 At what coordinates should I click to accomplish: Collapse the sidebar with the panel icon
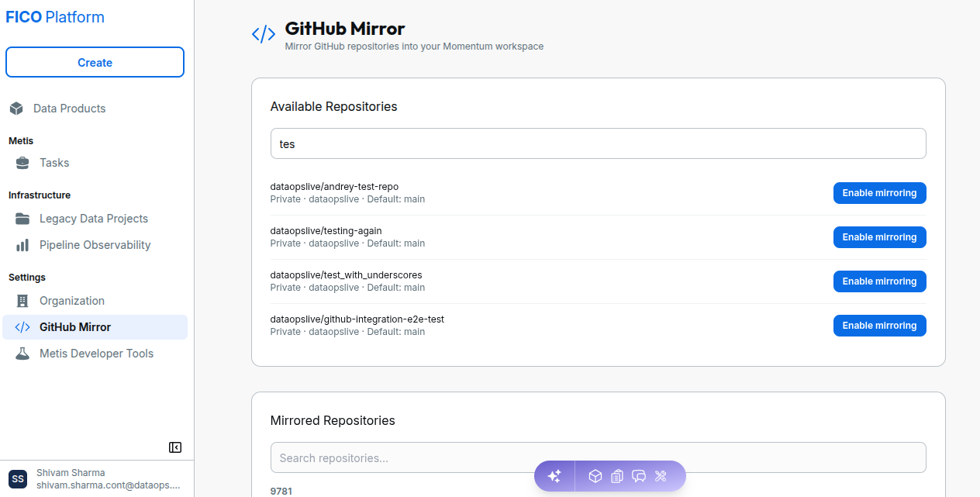coord(175,447)
